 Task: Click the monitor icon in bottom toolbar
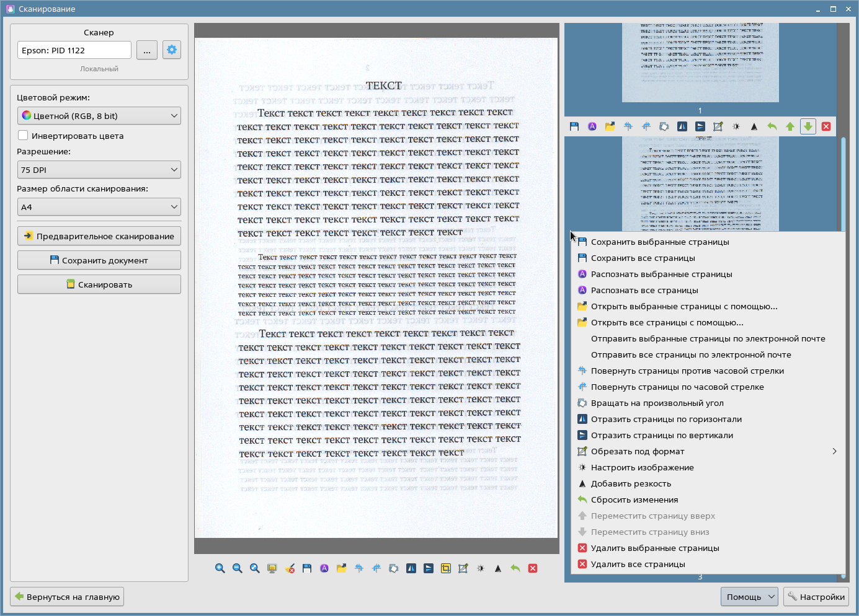click(x=272, y=568)
